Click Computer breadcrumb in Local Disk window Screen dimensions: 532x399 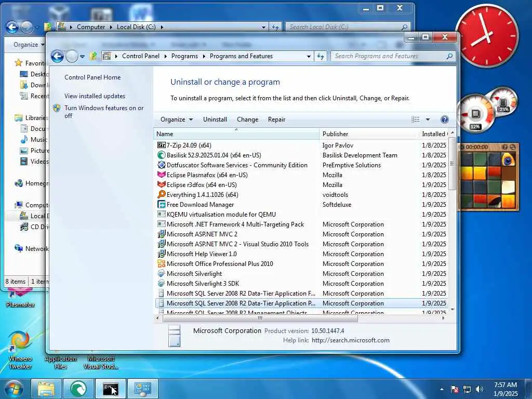point(91,27)
